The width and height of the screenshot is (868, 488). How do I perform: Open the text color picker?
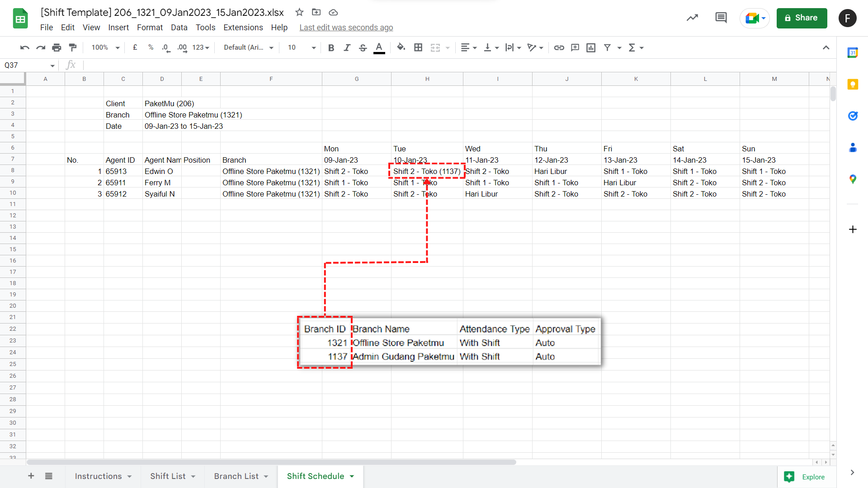pyautogui.click(x=379, y=47)
